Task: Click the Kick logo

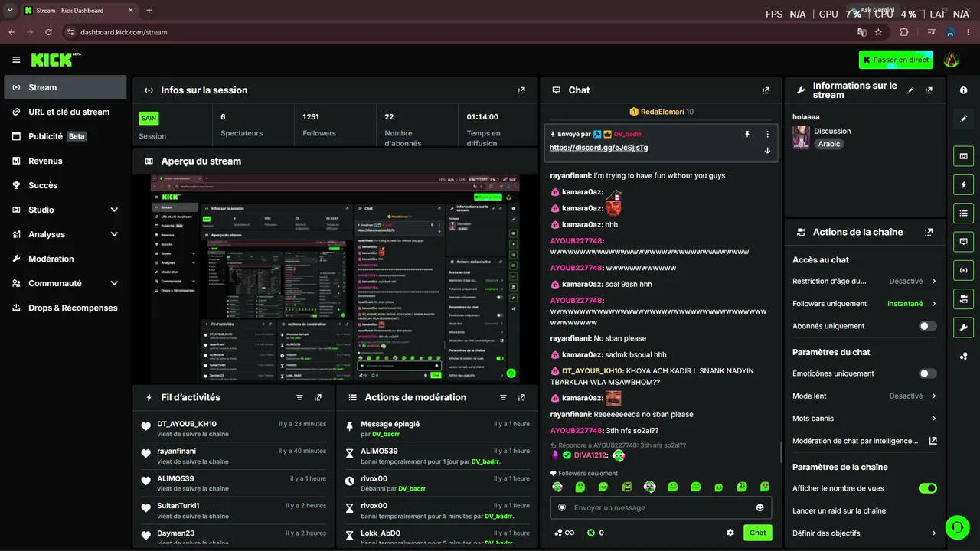Action: [x=56, y=60]
